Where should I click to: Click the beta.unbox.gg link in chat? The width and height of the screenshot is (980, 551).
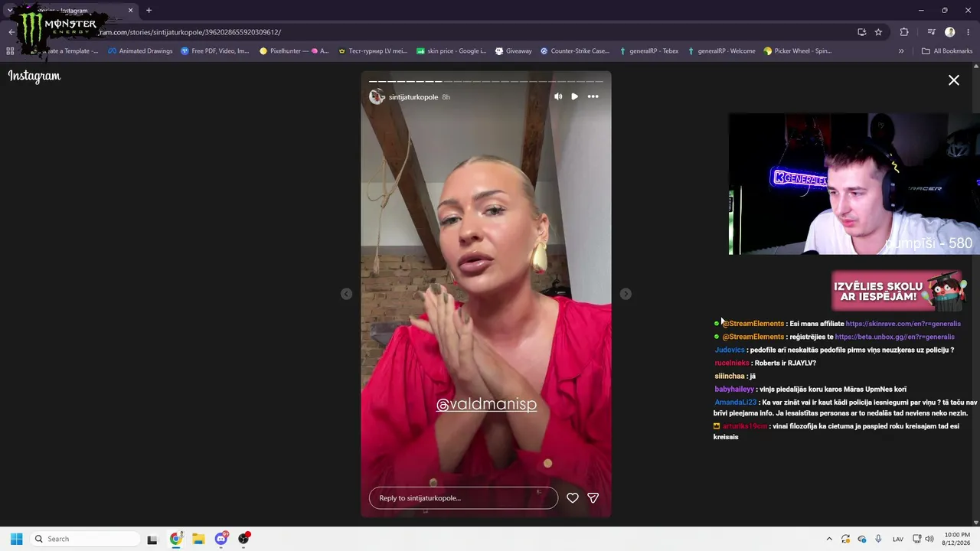[x=894, y=337]
